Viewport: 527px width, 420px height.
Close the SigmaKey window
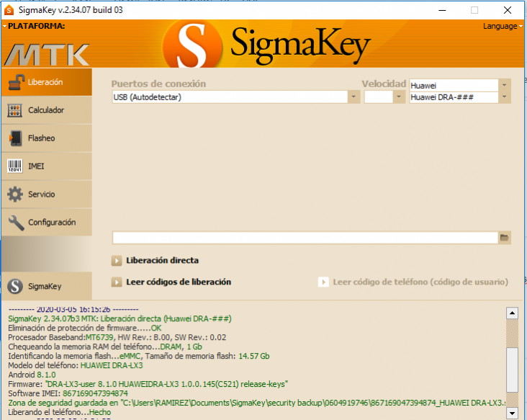point(508,10)
